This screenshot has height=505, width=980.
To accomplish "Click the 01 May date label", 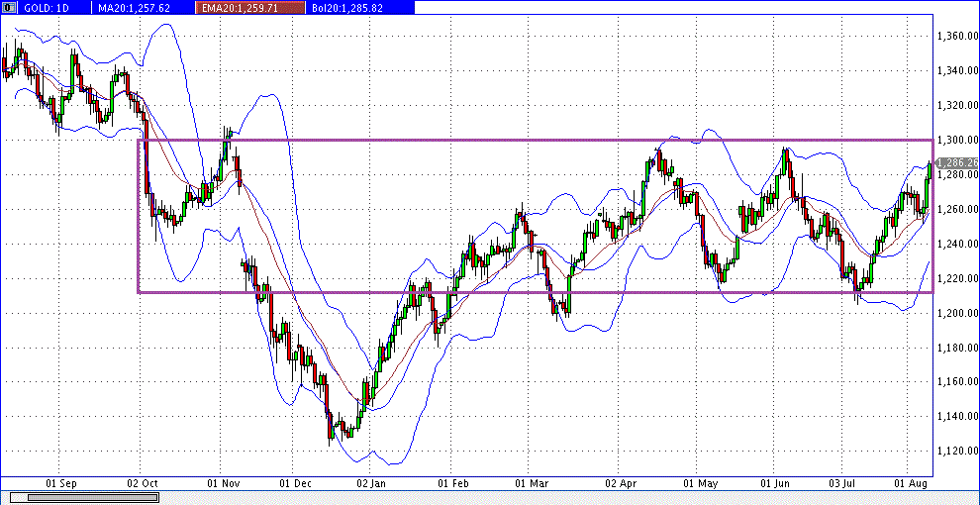I will click(x=700, y=483).
